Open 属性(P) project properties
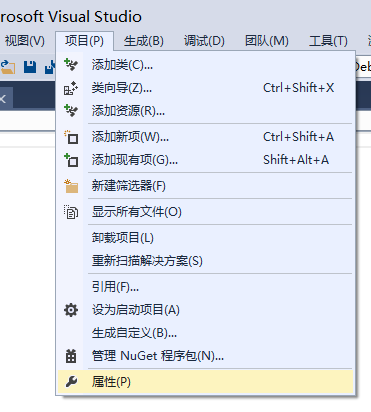Image resolution: width=371 pixels, height=412 pixels. pyautogui.click(x=205, y=382)
